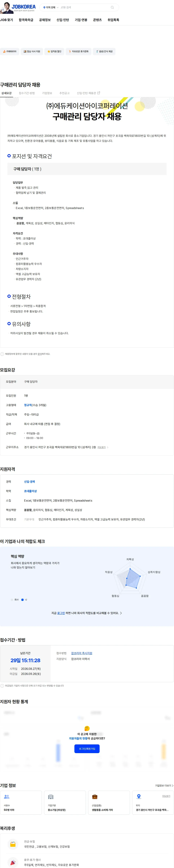The width and height of the screenshot is (174, 868).
Task: Click the 자유로운 휴가문화 benefit tag
Action: [x=78, y=52]
